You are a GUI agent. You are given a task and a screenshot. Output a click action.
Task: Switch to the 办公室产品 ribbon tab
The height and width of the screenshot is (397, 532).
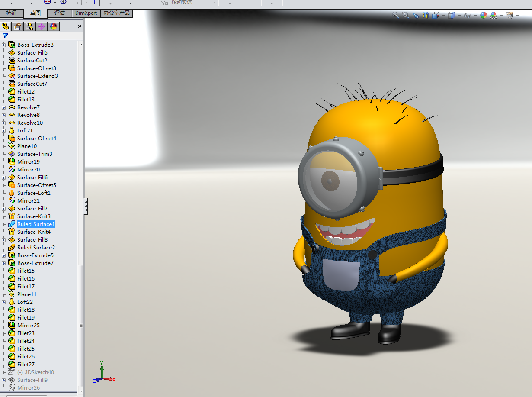(x=116, y=13)
